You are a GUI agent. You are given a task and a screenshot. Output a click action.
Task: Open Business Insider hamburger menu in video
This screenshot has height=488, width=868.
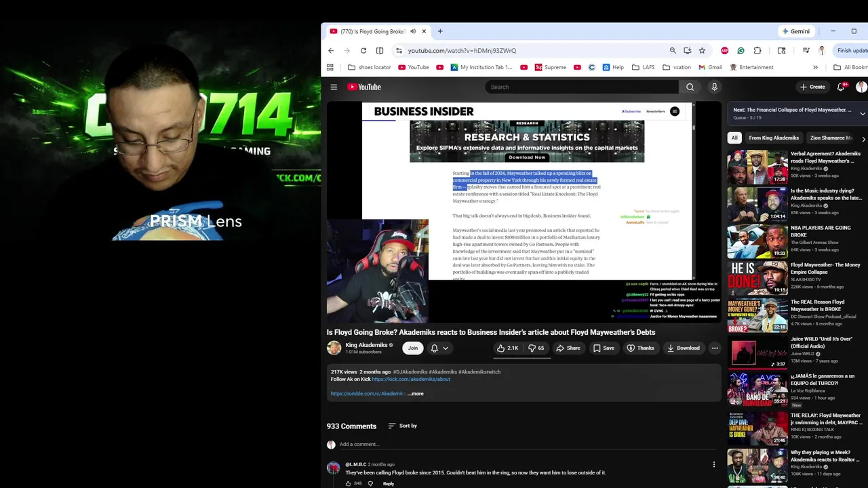(x=675, y=111)
